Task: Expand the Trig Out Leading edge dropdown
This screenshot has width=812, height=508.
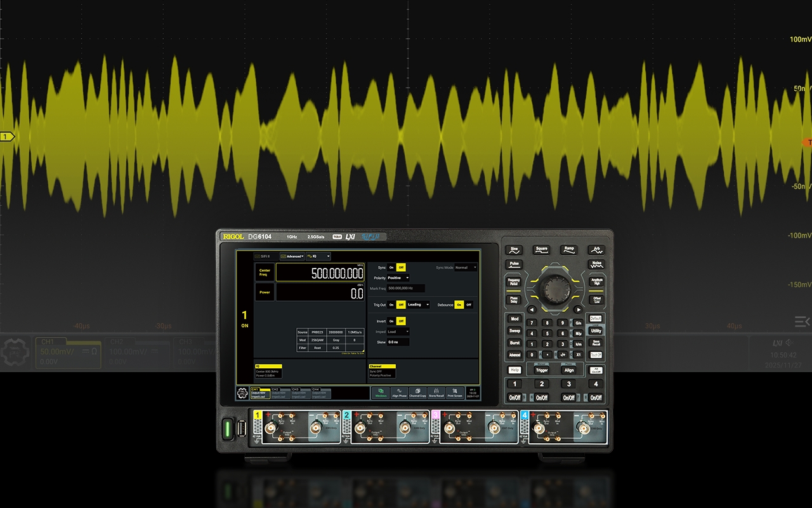Action: [x=417, y=305]
